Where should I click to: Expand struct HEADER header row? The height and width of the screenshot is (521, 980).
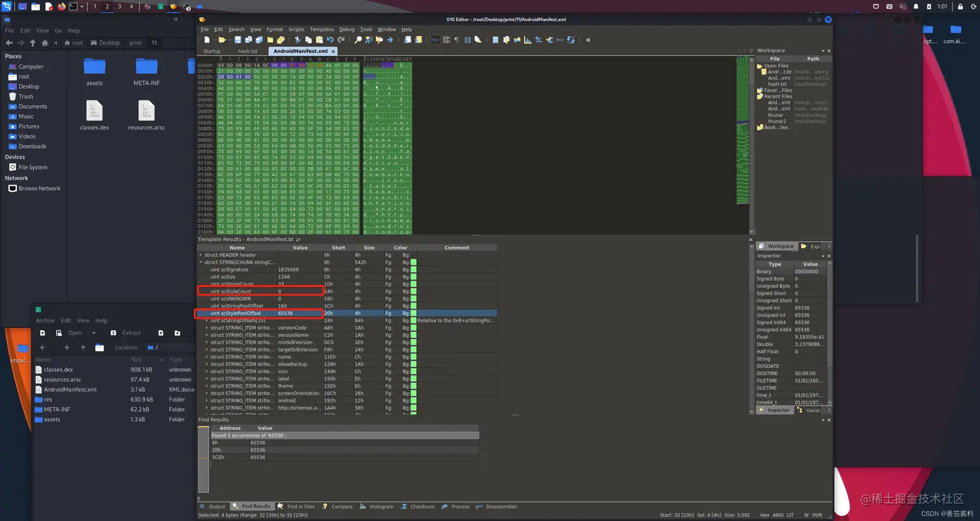tap(201, 255)
